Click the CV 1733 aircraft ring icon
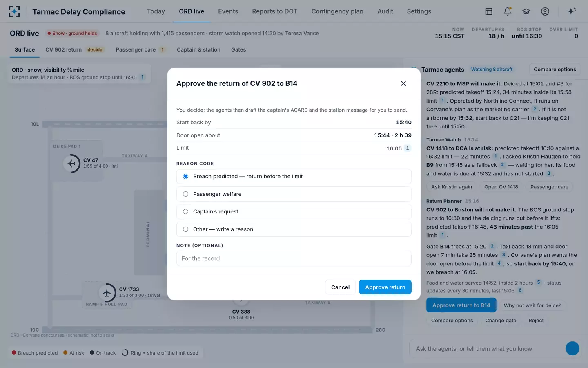The image size is (588, 368). (x=107, y=293)
